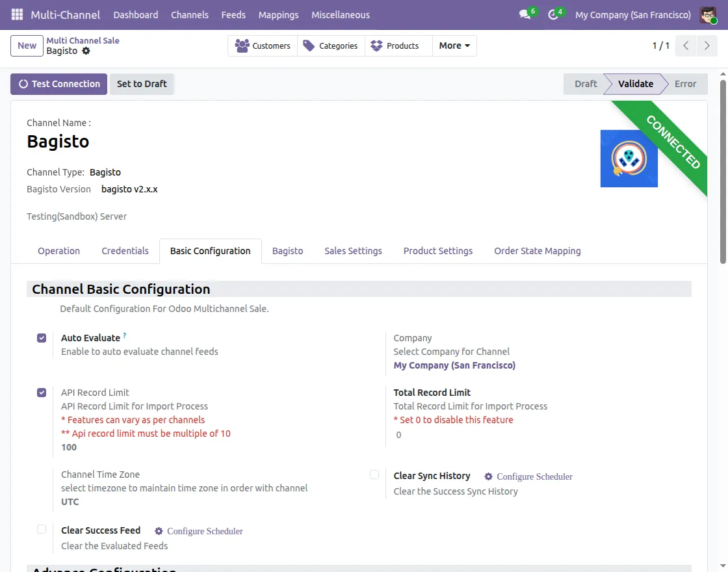Click the gear icon beside Clear Success Feed scheduler
The width and height of the screenshot is (728, 572).
tap(159, 530)
